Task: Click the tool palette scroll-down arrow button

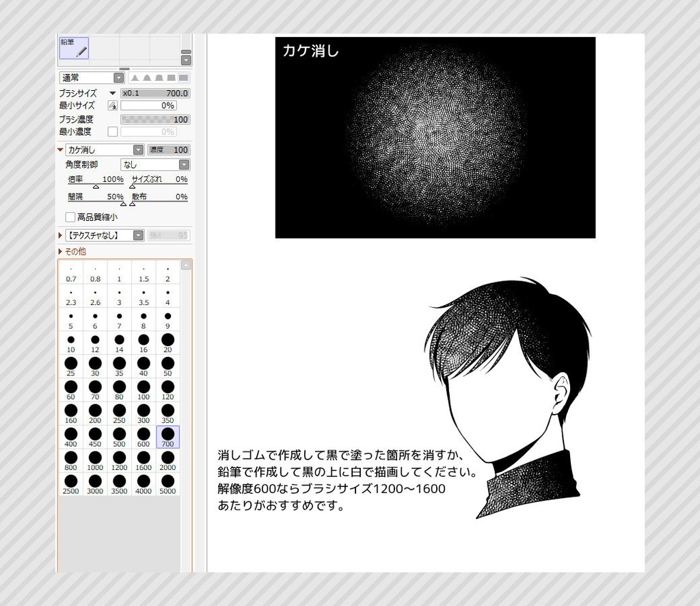Action: click(x=186, y=60)
